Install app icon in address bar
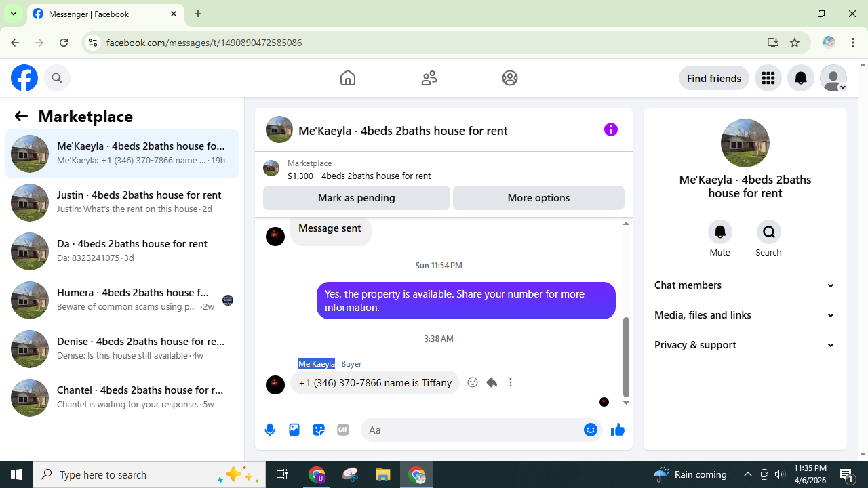The image size is (868, 488). (x=772, y=43)
